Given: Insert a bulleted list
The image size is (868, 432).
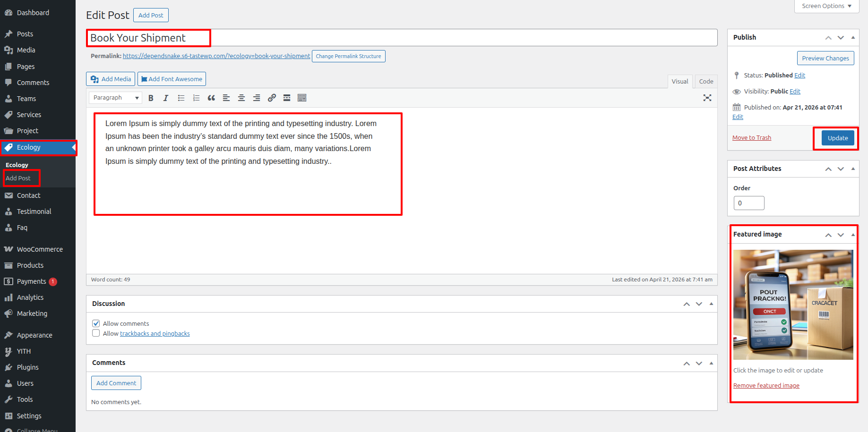Looking at the screenshot, I should 181,98.
